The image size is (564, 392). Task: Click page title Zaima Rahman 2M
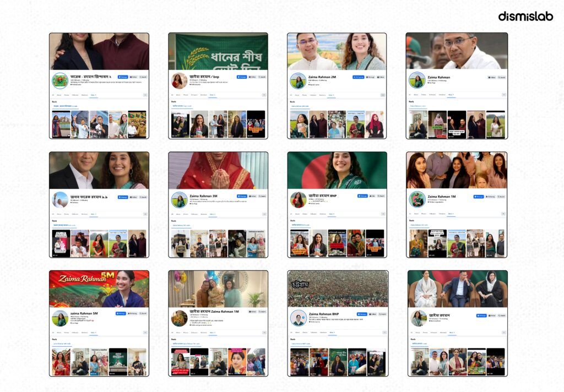point(322,77)
